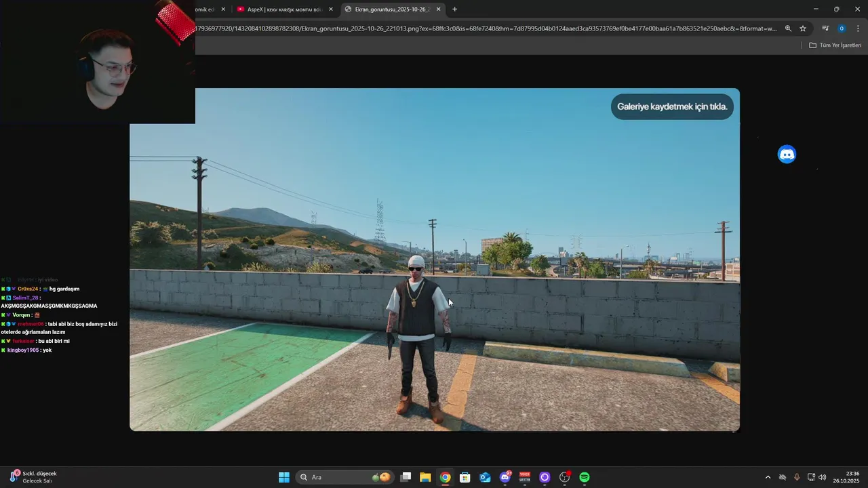
Task: Open the Windows Start menu
Action: tap(284, 477)
